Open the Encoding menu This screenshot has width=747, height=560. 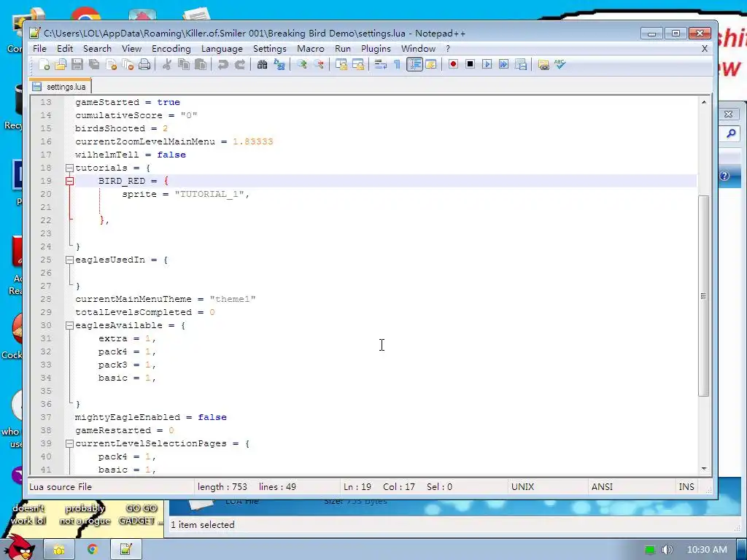(171, 49)
